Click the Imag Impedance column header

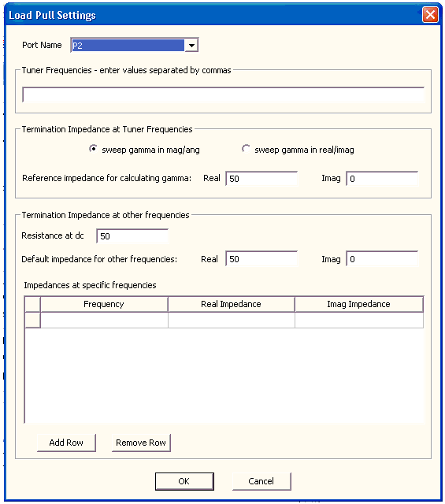click(x=359, y=304)
